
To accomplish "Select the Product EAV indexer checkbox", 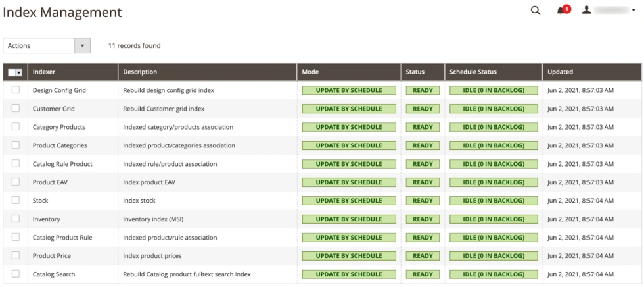I will click(x=16, y=182).
